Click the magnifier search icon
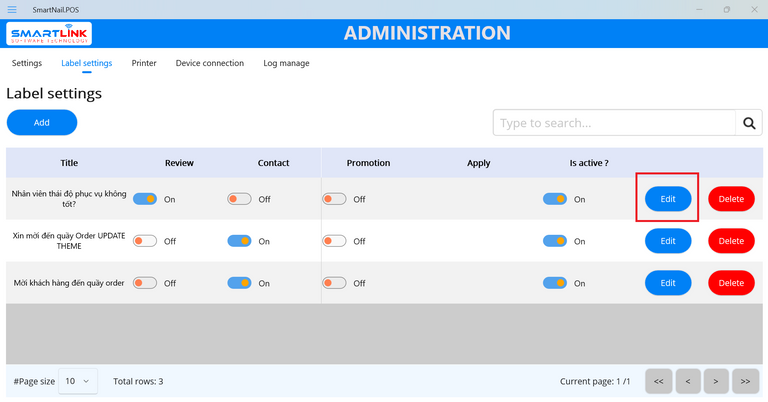The height and width of the screenshot is (402, 768). (749, 123)
